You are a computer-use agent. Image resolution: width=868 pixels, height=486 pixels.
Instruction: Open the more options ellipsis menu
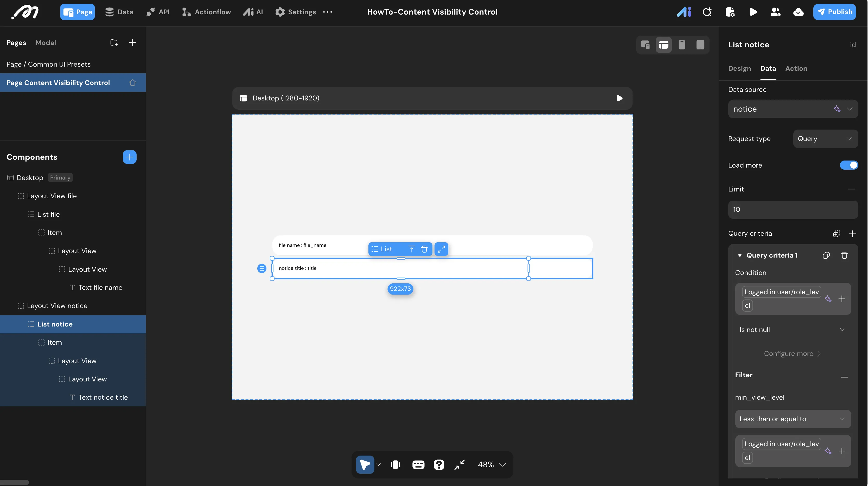pyautogui.click(x=328, y=12)
